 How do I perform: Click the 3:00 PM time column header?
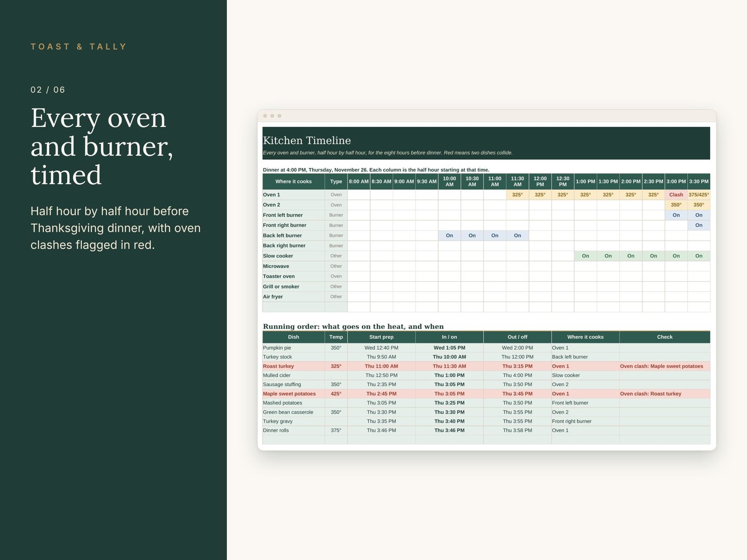(676, 181)
